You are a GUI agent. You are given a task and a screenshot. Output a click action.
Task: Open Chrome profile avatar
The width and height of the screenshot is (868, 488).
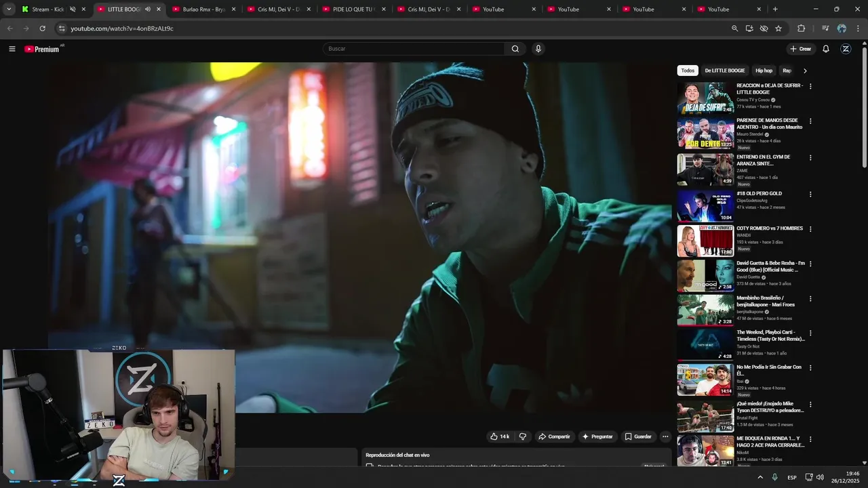[x=842, y=28]
